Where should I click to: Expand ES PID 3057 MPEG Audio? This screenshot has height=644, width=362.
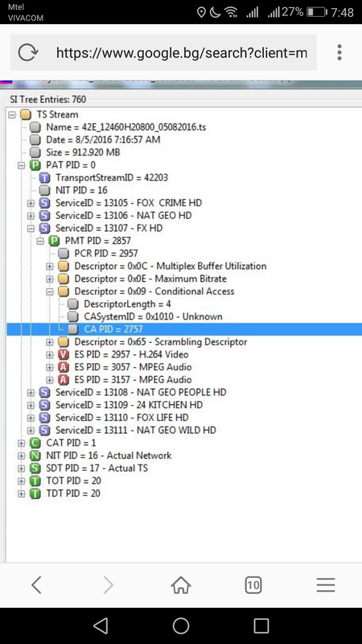(50, 367)
